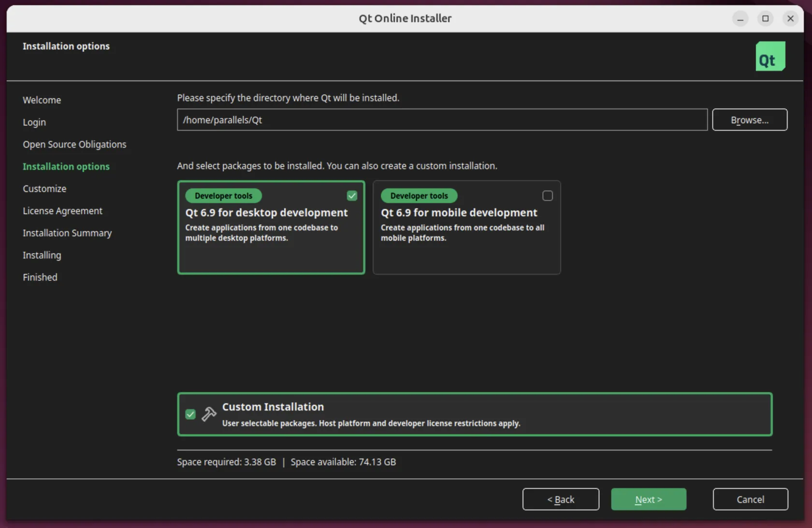Maximize the Qt Online Installer window

[x=765, y=18]
